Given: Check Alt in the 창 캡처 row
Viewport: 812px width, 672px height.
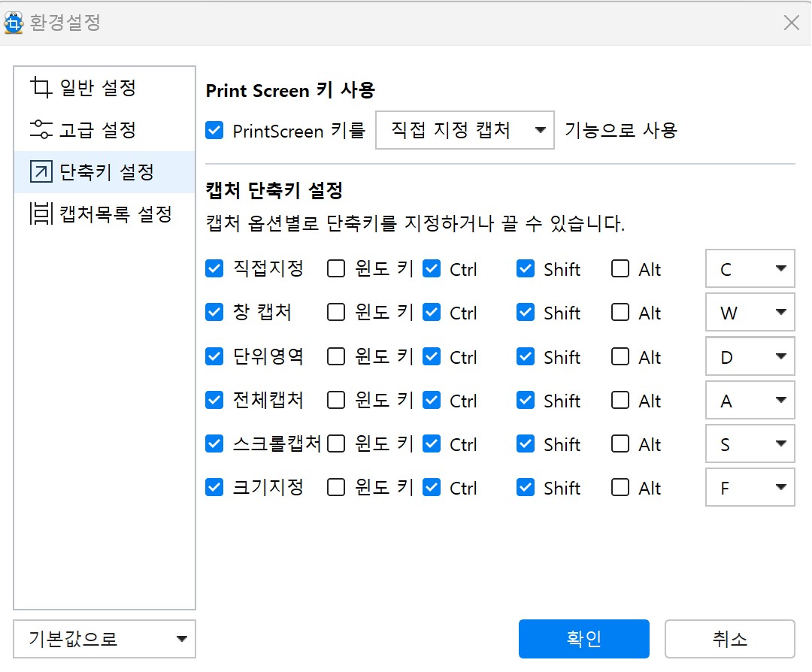Looking at the screenshot, I should point(620,312).
